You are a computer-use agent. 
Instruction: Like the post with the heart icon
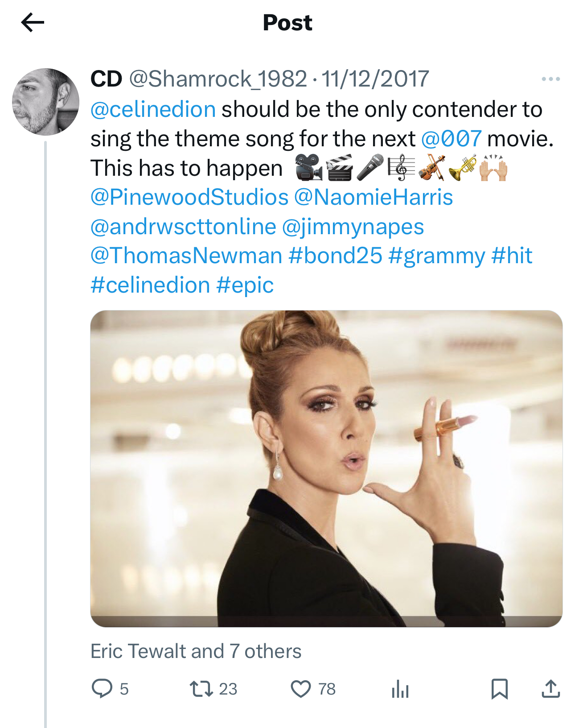(x=301, y=688)
